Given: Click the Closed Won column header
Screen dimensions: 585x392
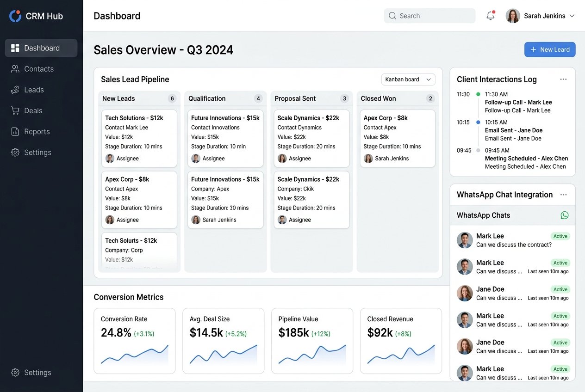Looking at the screenshot, I should (398, 98).
